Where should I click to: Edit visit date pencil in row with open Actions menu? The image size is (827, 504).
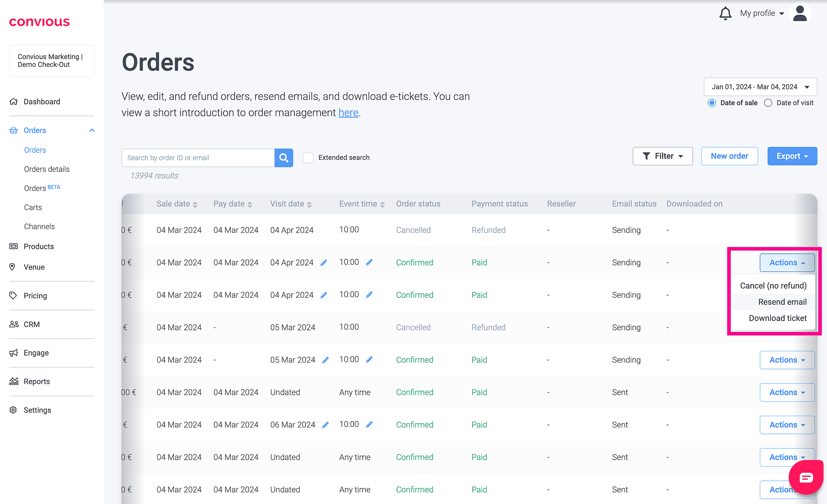tap(324, 263)
